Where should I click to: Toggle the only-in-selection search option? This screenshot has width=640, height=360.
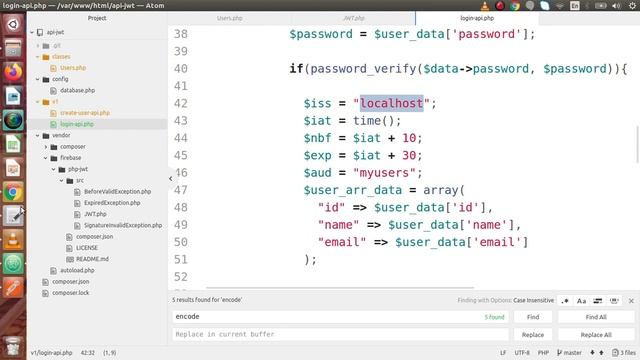[x=598, y=301]
